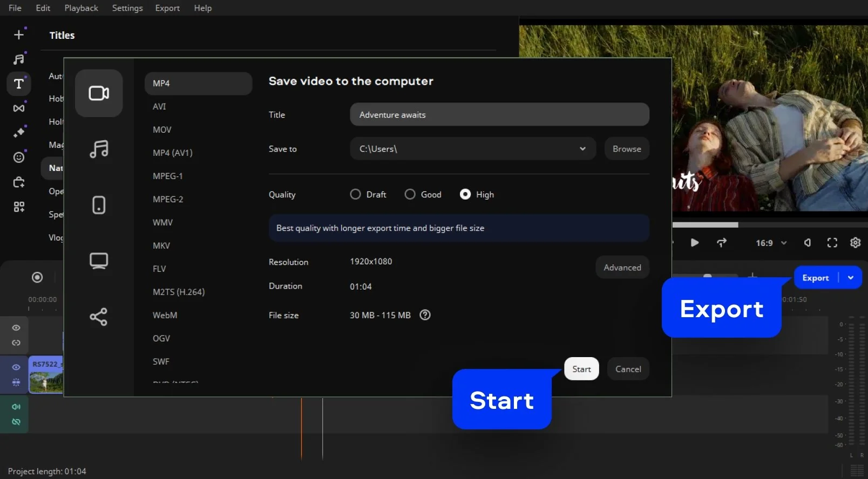868x479 pixels.
Task: Expand the Save to folder dropdown
Action: (x=582, y=149)
